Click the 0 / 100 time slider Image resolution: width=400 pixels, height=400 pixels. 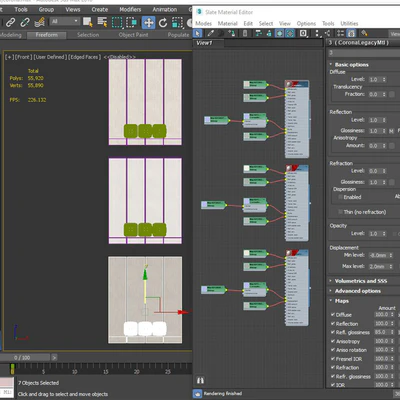pyautogui.click(x=22, y=357)
